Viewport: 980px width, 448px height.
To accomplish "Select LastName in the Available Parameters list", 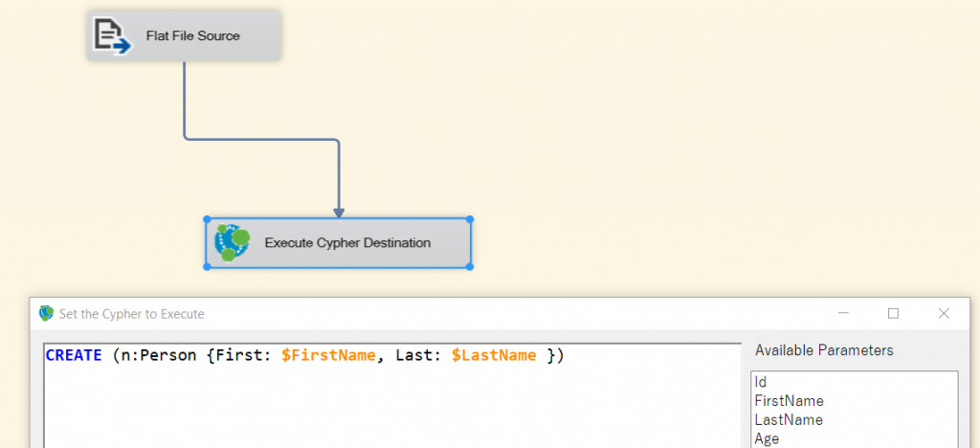I will 855,419.
